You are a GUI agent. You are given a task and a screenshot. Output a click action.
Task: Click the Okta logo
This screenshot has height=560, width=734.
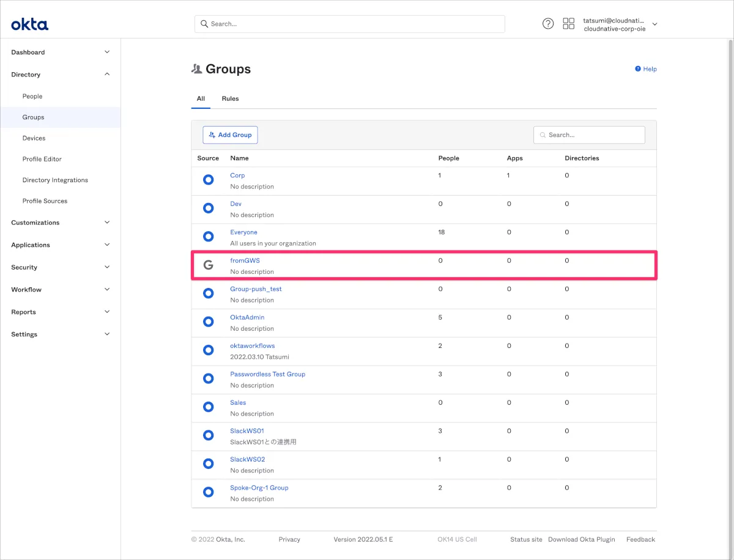coord(29,24)
